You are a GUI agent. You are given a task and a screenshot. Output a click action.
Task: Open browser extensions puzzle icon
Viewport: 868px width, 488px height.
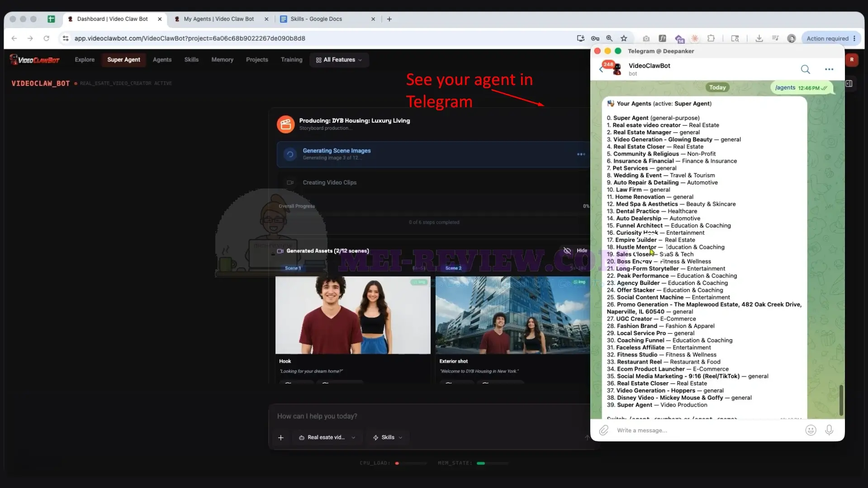[711, 38]
